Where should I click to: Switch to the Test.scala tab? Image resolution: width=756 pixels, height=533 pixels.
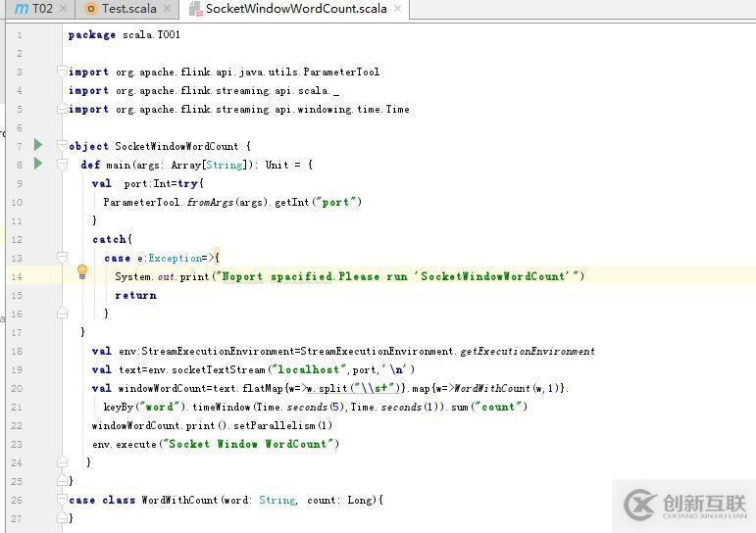pos(128,9)
